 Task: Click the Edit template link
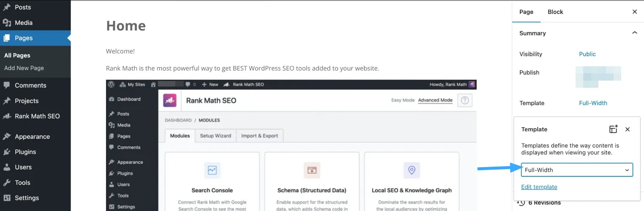539,187
